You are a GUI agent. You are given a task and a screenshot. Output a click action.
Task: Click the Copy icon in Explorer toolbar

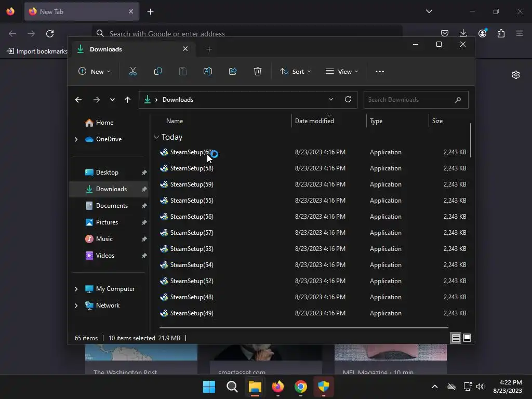158,71
